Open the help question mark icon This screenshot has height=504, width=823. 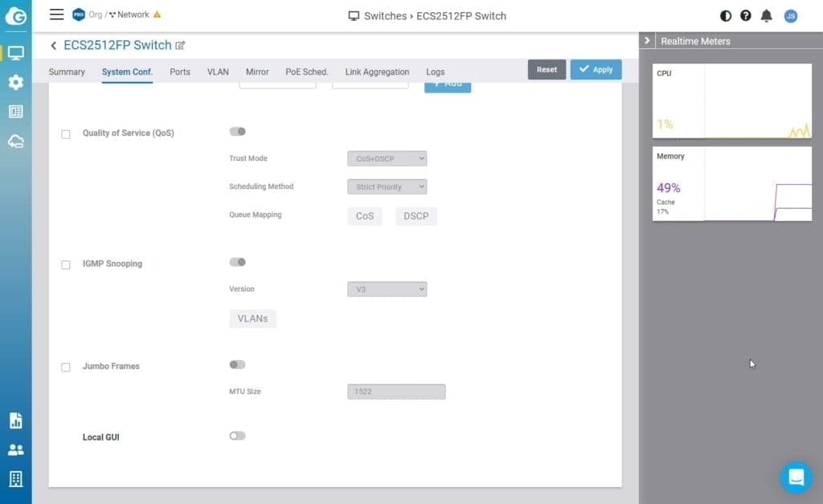coord(746,15)
